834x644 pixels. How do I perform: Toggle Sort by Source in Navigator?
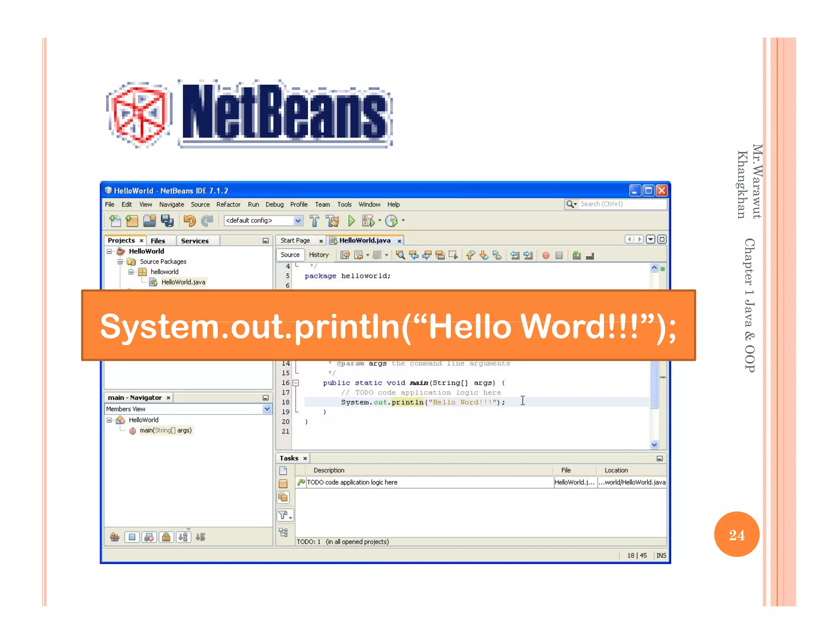coord(200,537)
